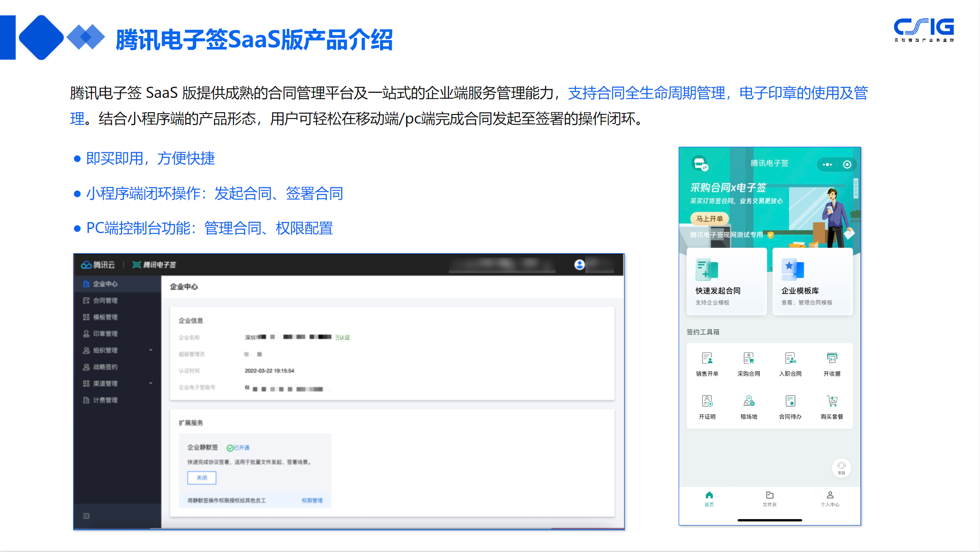Tap mini program three-dot menu icon
Image resolution: width=980 pixels, height=552 pixels.
[827, 164]
